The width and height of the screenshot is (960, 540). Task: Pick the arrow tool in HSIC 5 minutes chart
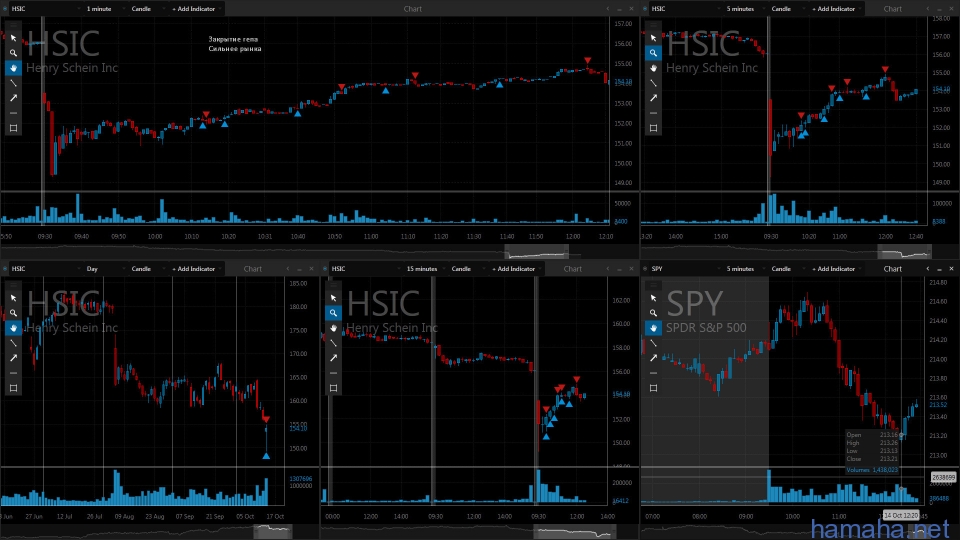(653, 98)
